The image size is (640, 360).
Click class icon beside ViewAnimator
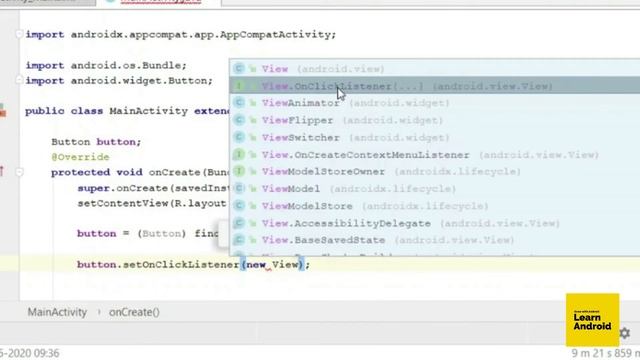coord(239,102)
